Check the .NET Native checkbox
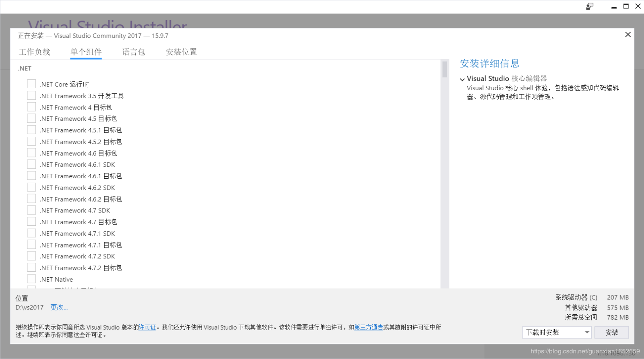Image resolution: width=644 pixels, height=359 pixels. coord(31,279)
